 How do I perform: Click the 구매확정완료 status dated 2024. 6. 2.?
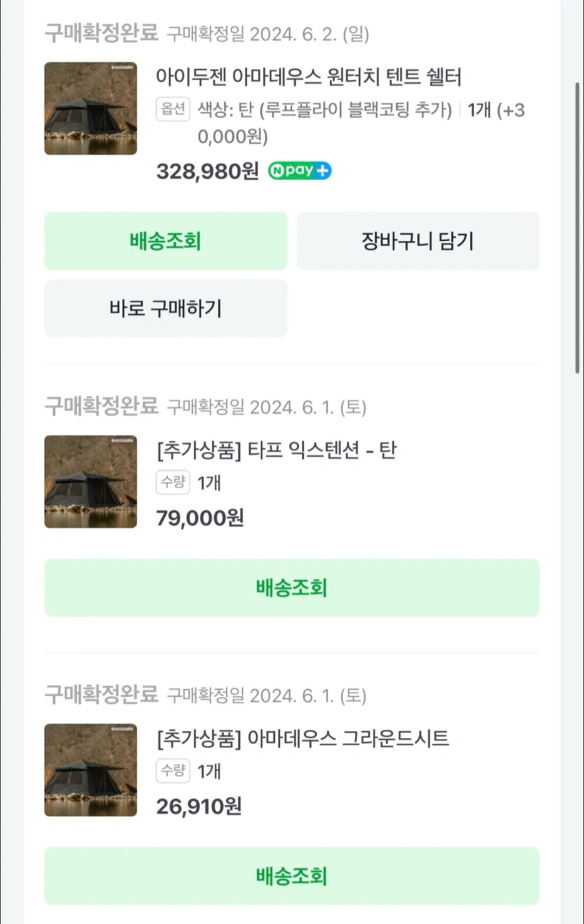click(x=102, y=34)
